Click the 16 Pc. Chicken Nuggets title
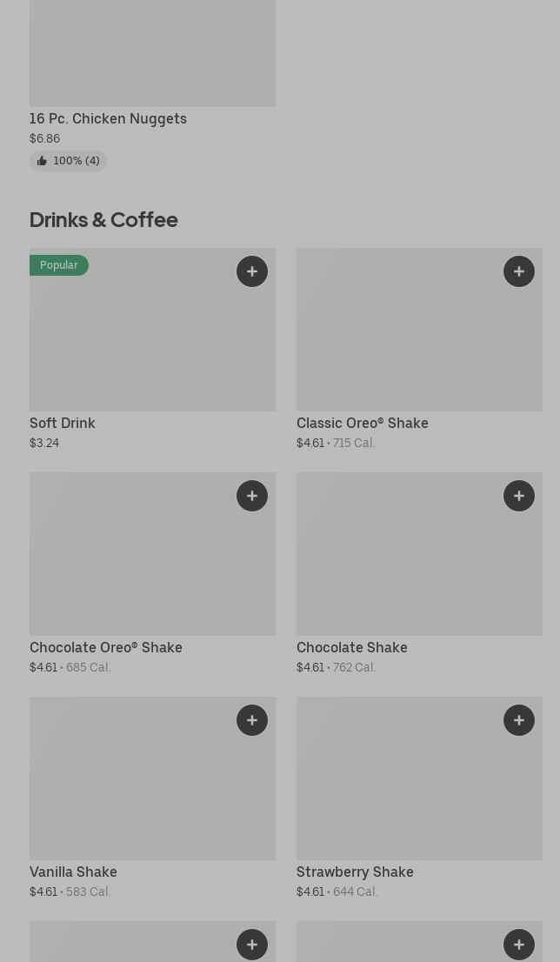 [108, 118]
